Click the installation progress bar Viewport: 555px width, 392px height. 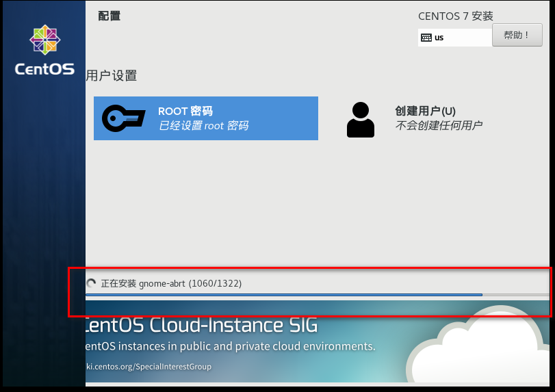tap(317, 295)
